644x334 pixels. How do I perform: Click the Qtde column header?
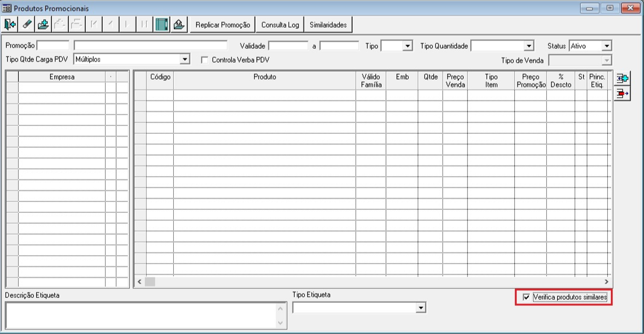(431, 81)
